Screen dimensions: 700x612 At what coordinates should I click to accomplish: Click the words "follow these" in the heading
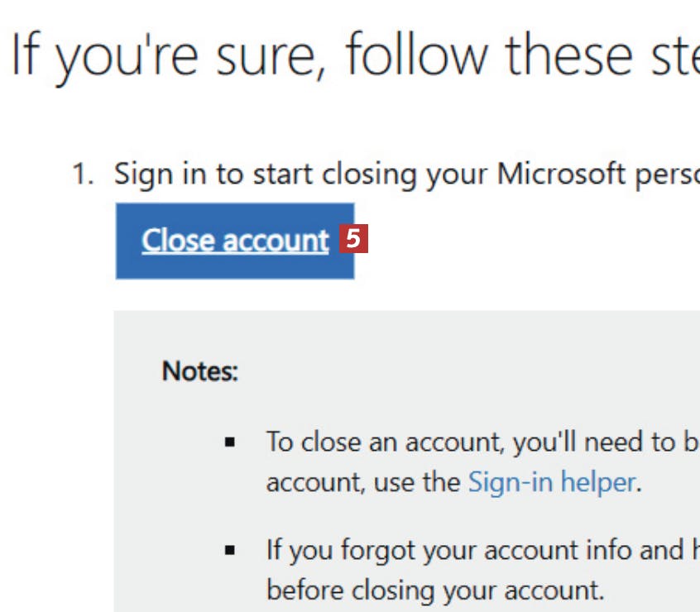tap(487, 54)
